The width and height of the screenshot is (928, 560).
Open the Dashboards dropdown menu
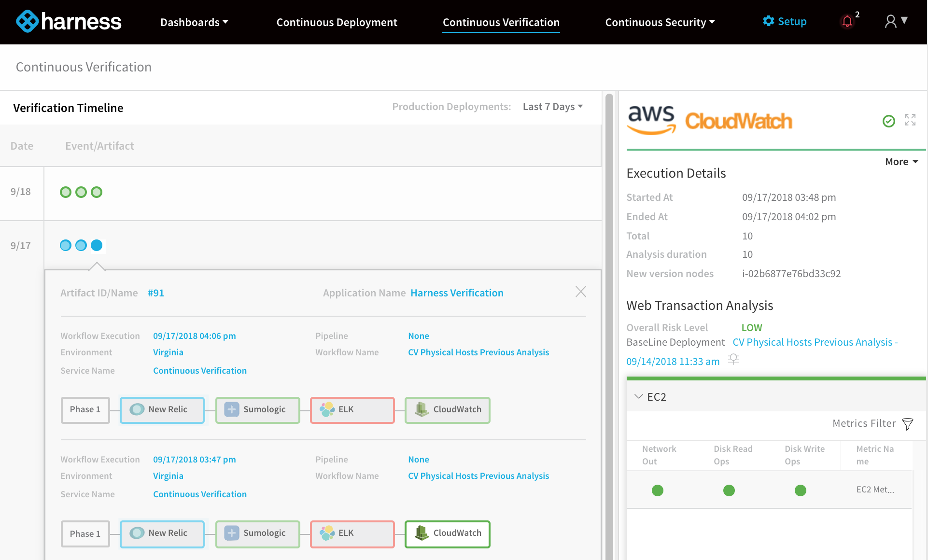pos(194,22)
